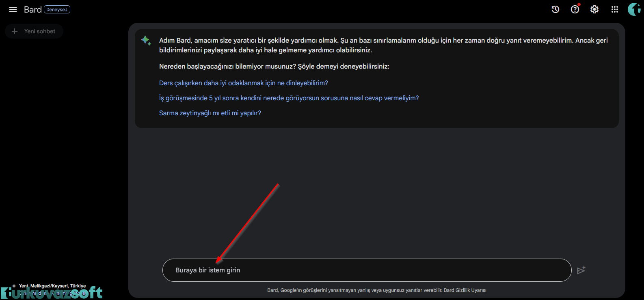Open Bard Gizlilik Uyarısı link
This screenshot has width=644, height=300.
465,290
